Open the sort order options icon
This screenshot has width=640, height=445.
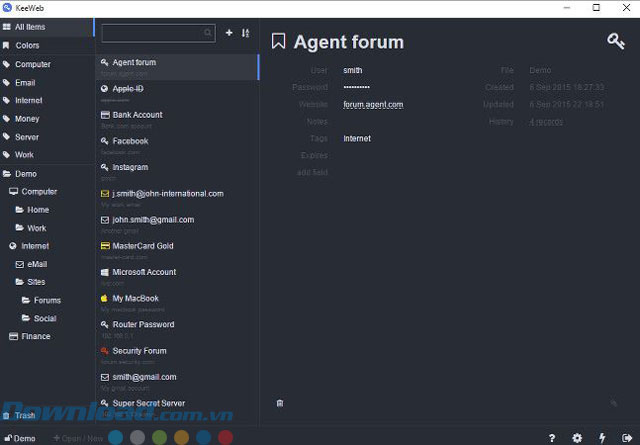tap(245, 33)
